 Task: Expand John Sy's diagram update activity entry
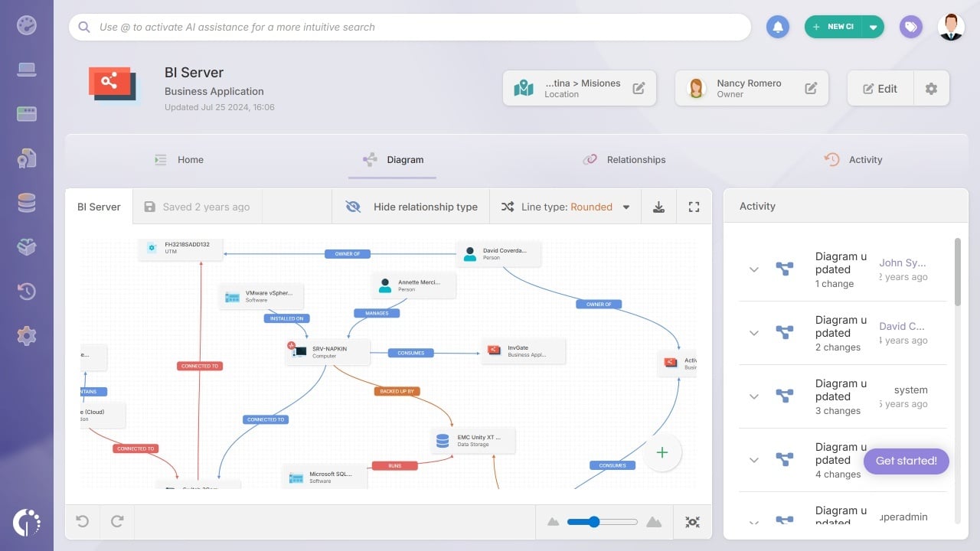pyautogui.click(x=753, y=269)
